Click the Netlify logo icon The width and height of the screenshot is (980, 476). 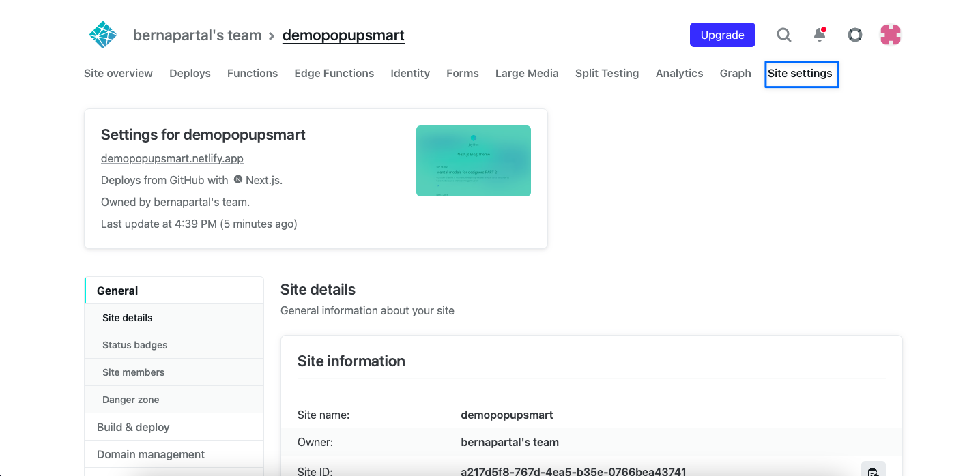(x=103, y=35)
